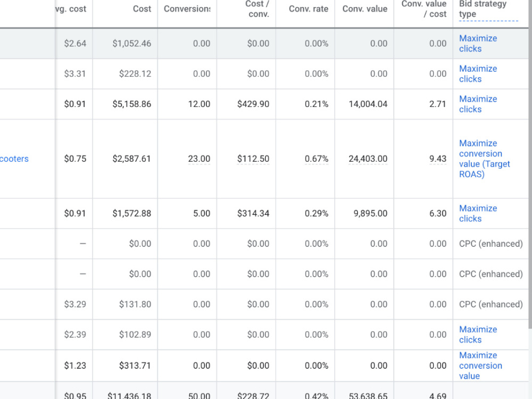This screenshot has height=399, width=532.
Task: Click the total conversion value 53,638.65
Action: point(368,396)
